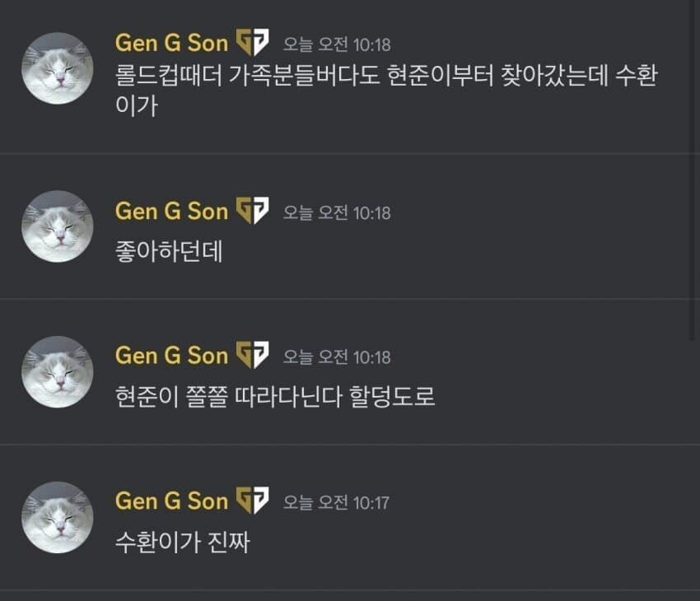Viewport: 700px width, 601px height.
Task: Open the Gen G Son username above the '롤드컵때더' message
Action: pos(171,42)
